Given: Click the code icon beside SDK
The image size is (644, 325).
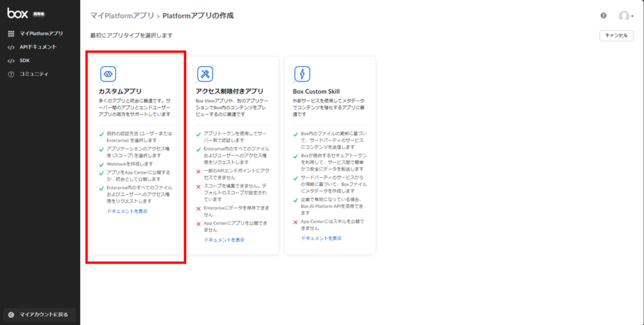Looking at the screenshot, I should (x=11, y=61).
